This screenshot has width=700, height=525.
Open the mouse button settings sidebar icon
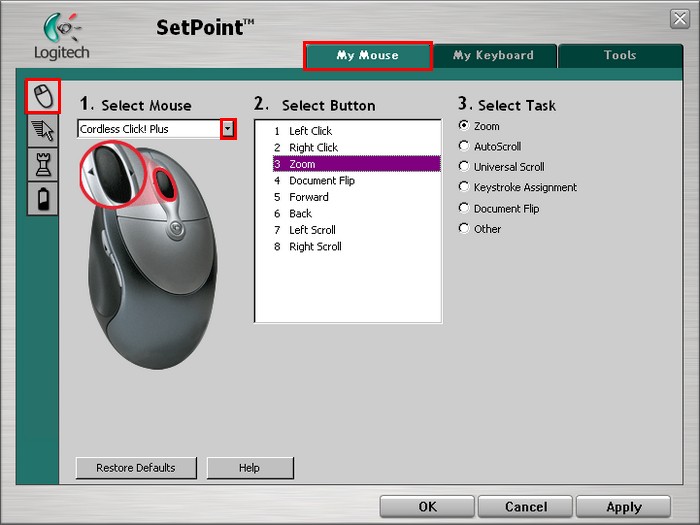43,96
